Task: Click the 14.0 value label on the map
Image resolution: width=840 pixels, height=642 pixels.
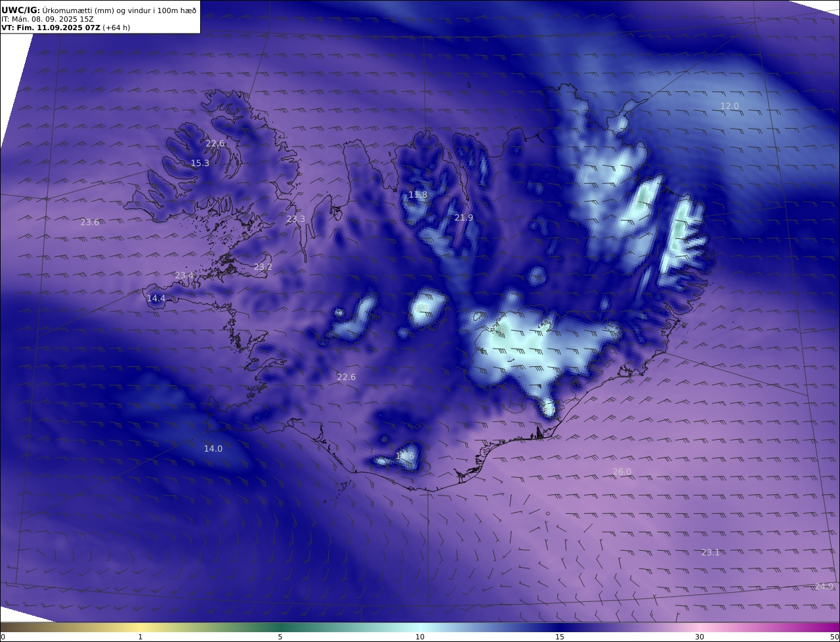Action: tap(213, 449)
